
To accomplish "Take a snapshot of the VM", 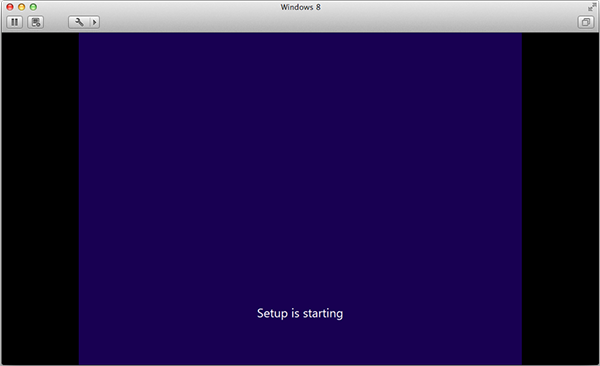I will [36, 22].
